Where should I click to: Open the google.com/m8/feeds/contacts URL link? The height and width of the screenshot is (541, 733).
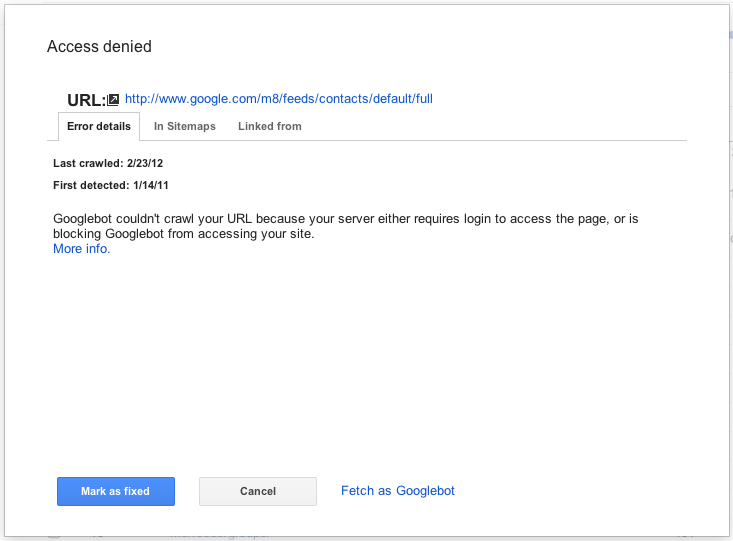pos(278,99)
